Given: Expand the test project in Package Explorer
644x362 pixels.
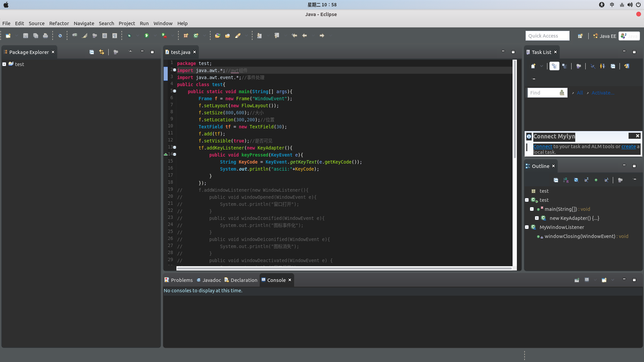Looking at the screenshot, I should coord(4,64).
